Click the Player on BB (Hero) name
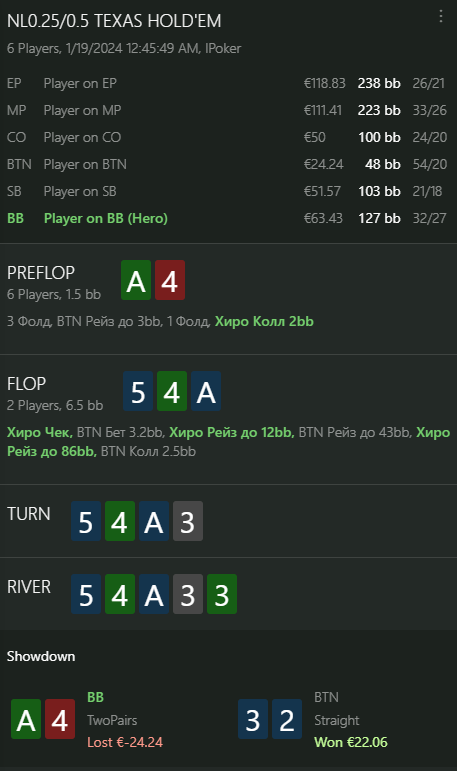The image size is (457, 771). pyautogui.click(x=106, y=218)
